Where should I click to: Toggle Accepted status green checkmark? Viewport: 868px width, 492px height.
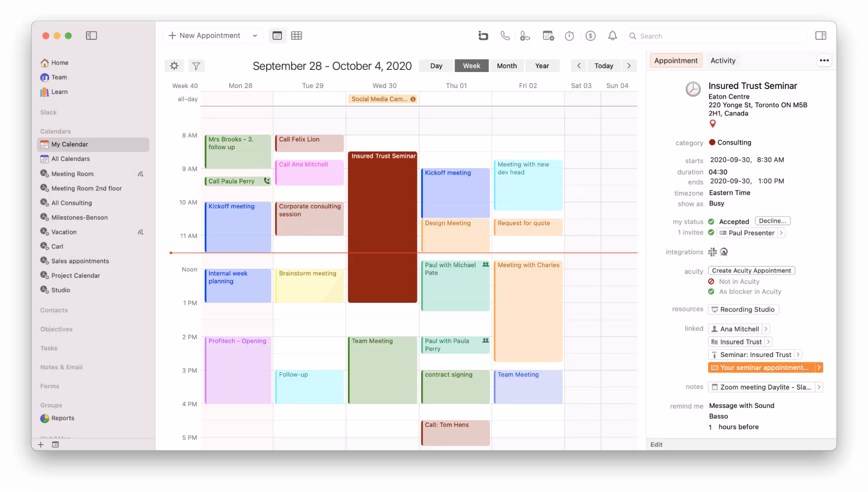[x=711, y=222]
